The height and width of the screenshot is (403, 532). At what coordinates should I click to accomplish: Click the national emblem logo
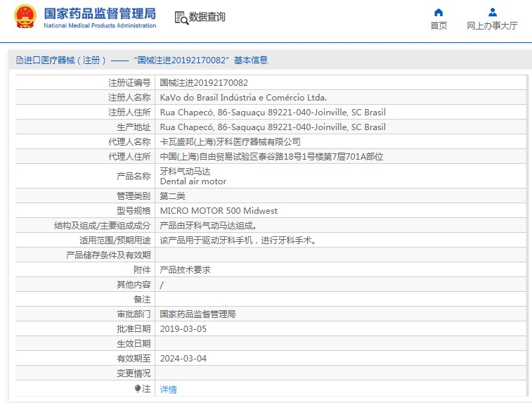(x=25, y=16)
